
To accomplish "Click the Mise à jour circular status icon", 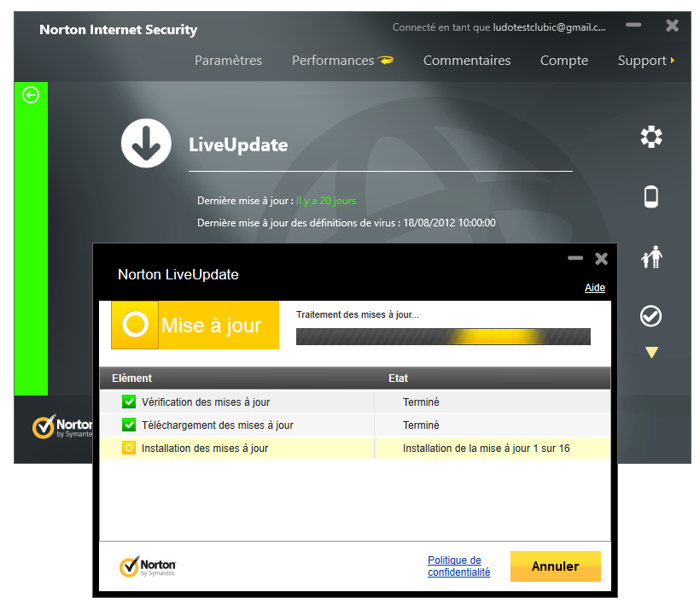I will (x=135, y=325).
